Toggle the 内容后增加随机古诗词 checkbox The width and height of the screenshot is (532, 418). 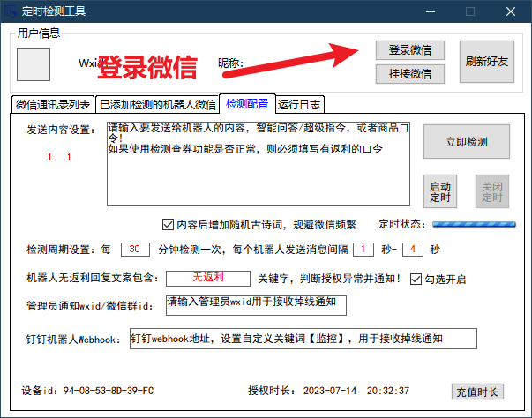169,223
